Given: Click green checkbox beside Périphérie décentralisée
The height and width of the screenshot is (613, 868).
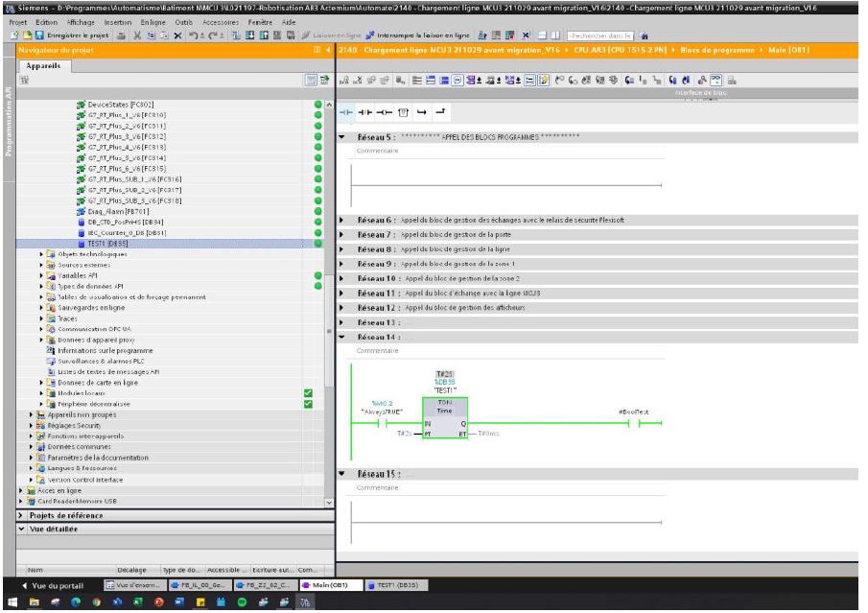Looking at the screenshot, I should (x=309, y=404).
